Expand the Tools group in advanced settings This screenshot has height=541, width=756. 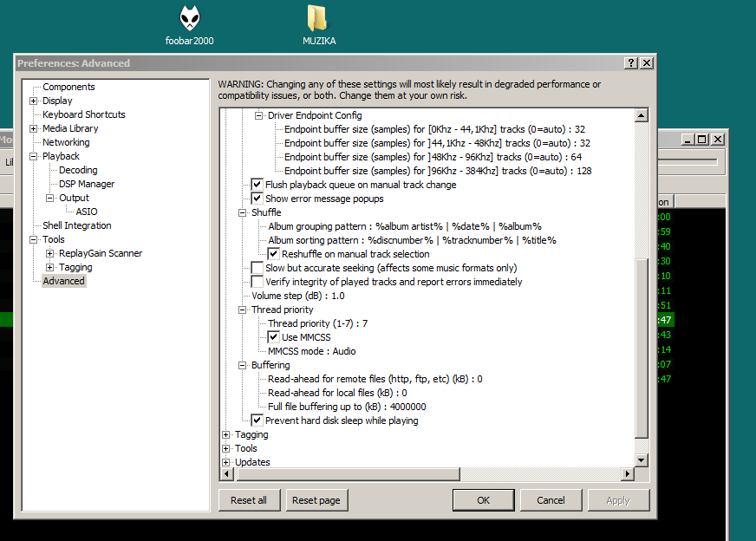click(226, 449)
